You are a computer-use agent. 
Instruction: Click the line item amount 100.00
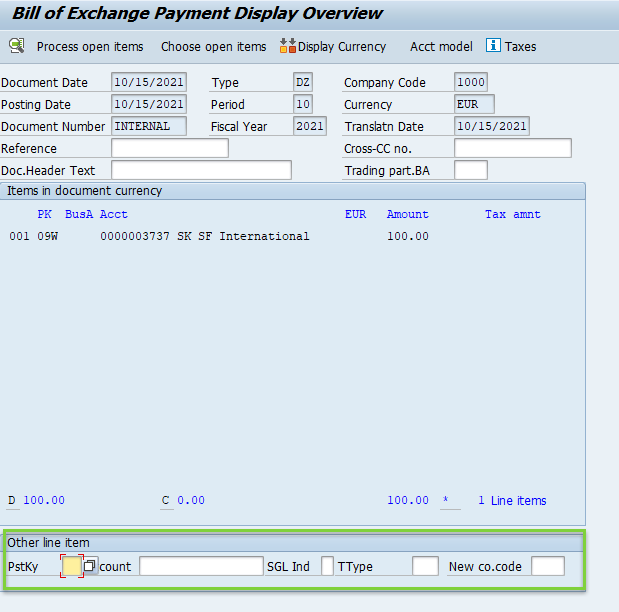point(408,236)
